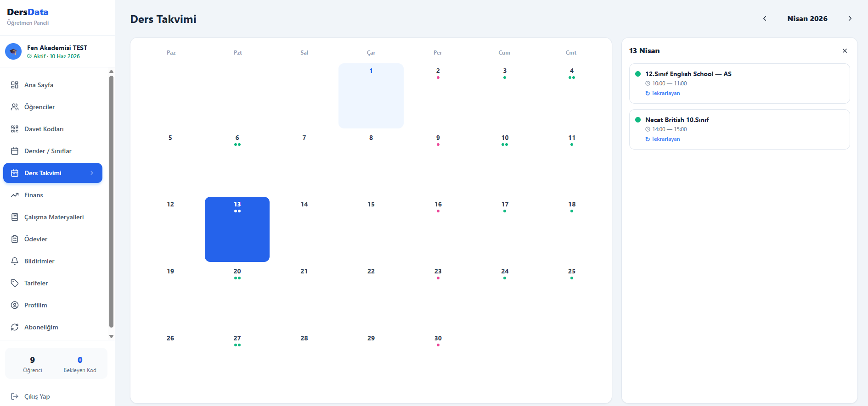The width and height of the screenshot is (868, 406).
Task: Click the Aboneliğim refresh icon
Action: 15,327
